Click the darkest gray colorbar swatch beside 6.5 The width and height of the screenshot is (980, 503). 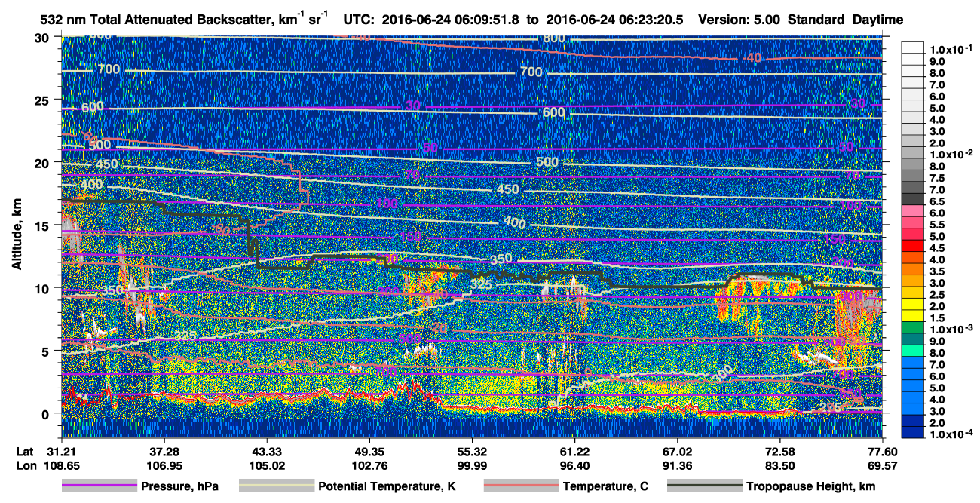(913, 200)
